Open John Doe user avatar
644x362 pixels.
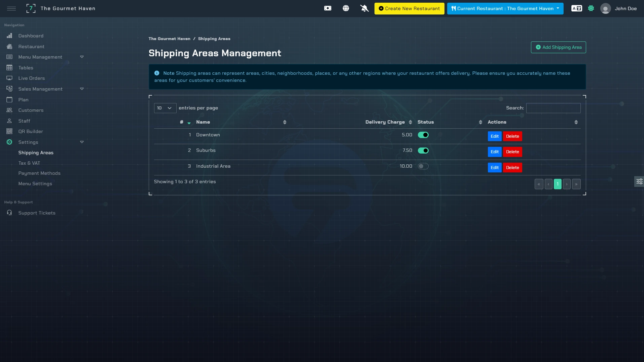(x=606, y=8)
